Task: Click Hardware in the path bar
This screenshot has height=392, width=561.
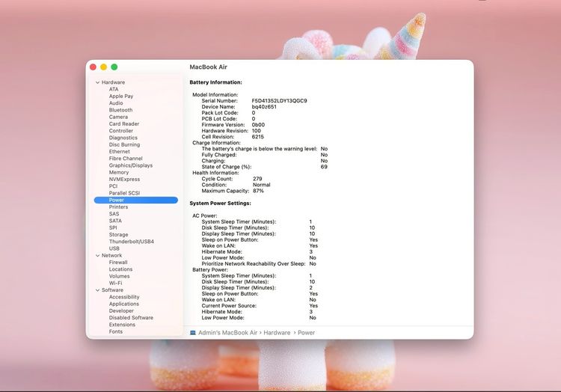Action: (277, 333)
